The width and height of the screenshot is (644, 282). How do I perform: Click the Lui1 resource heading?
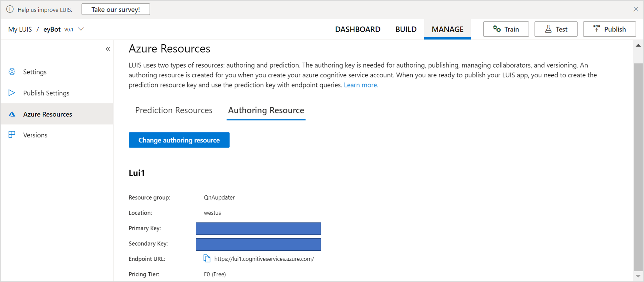click(x=137, y=173)
